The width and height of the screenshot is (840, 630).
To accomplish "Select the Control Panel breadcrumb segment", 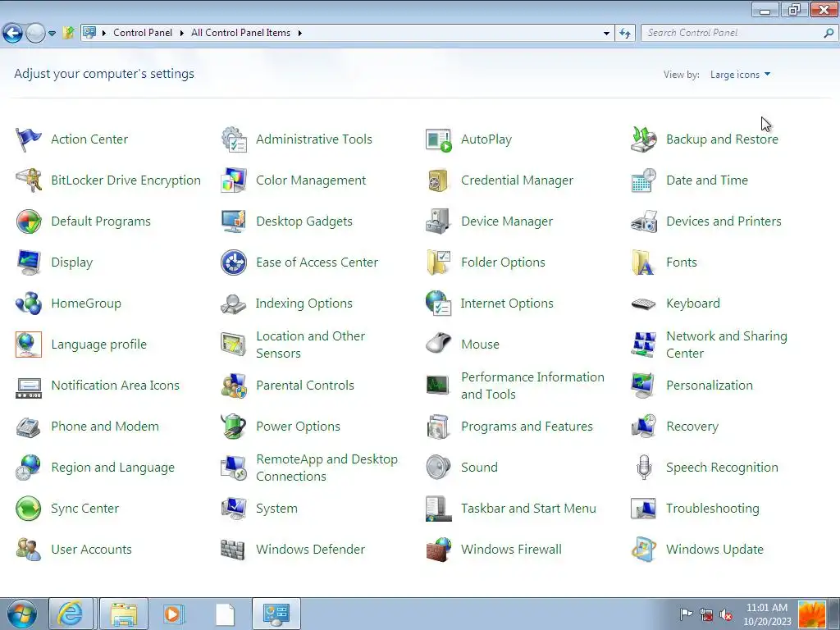I will pyautogui.click(x=143, y=33).
